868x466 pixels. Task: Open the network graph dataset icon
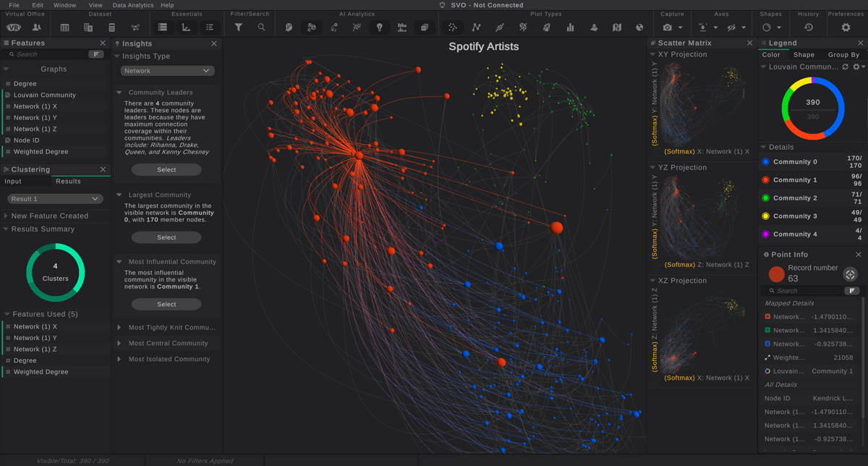pyautogui.click(x=135, y=27)
